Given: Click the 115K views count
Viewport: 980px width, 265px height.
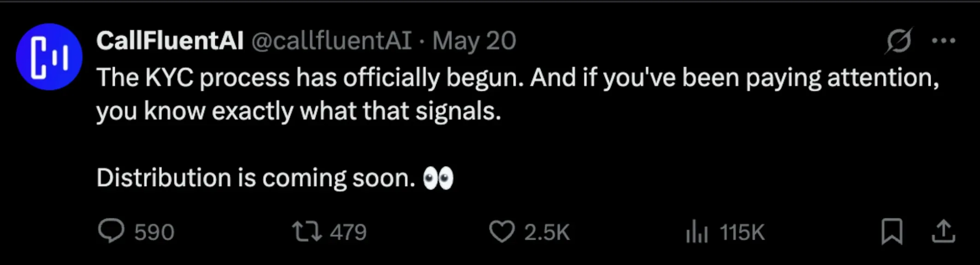Looking at the screenshot, I should [742, 232].
